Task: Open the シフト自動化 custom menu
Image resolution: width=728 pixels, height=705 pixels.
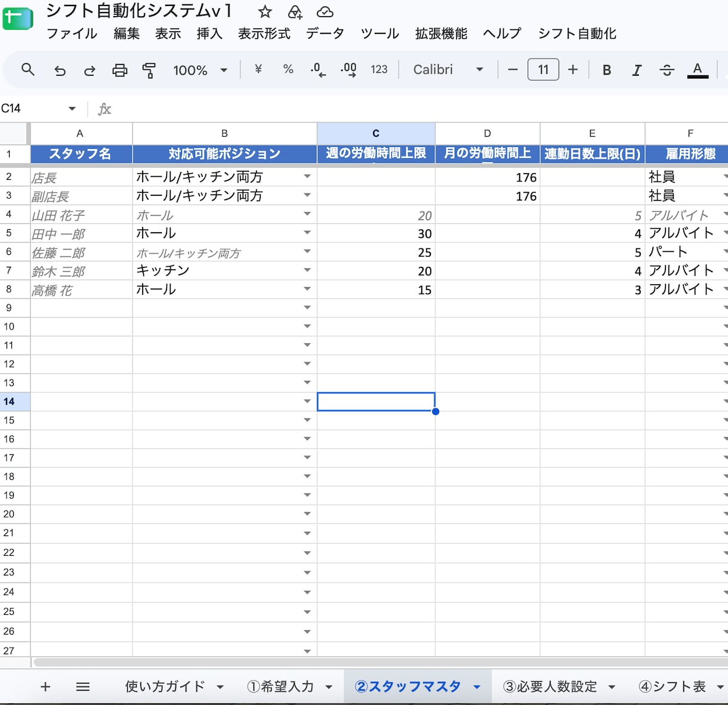Action: 577,33
